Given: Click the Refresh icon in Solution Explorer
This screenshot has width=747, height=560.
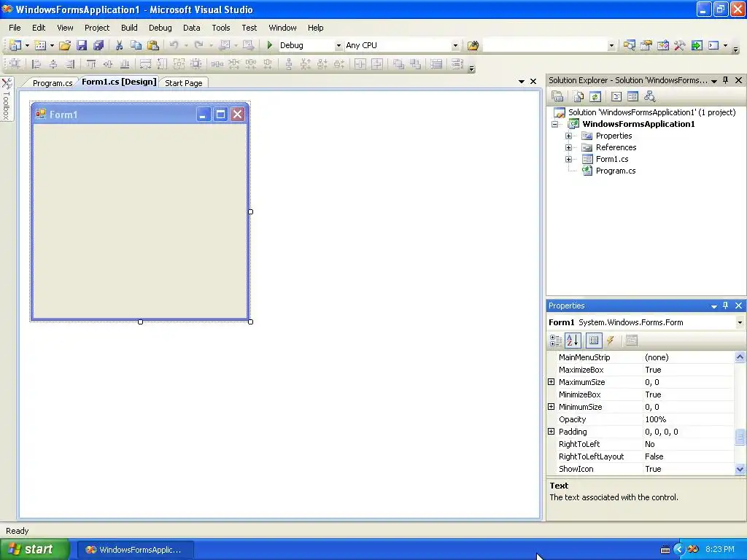Looking at the screenshot, I should (x=595, y=97).
